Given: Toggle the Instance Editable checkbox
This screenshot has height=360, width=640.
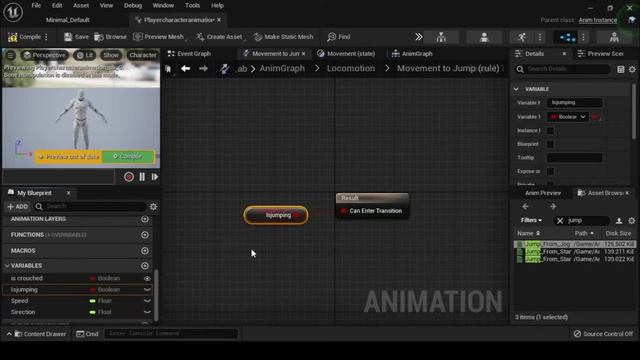Looking at the screenshot, I should point(550,131).
